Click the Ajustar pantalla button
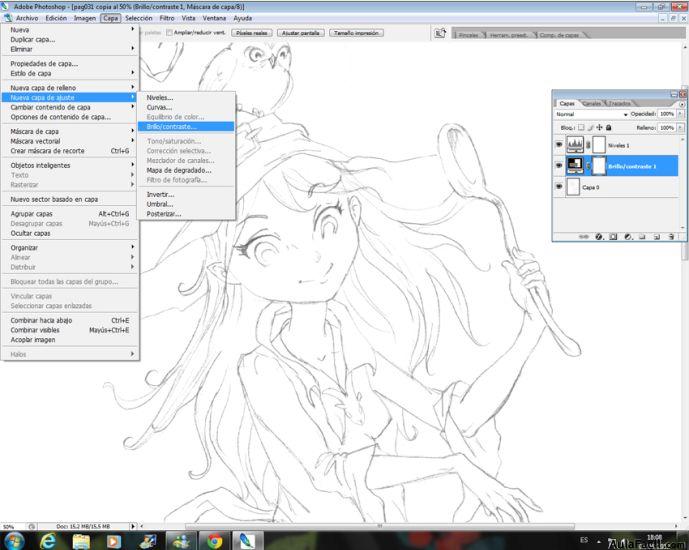 pos(301,33)
